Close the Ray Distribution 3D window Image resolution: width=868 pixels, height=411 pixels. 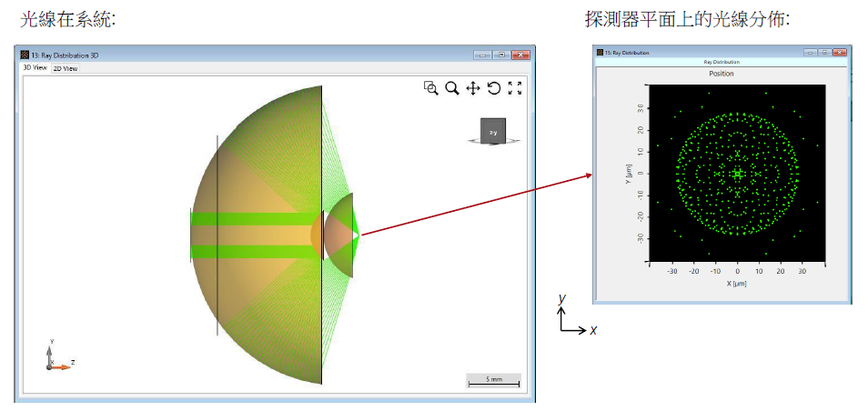pos(520,55)
